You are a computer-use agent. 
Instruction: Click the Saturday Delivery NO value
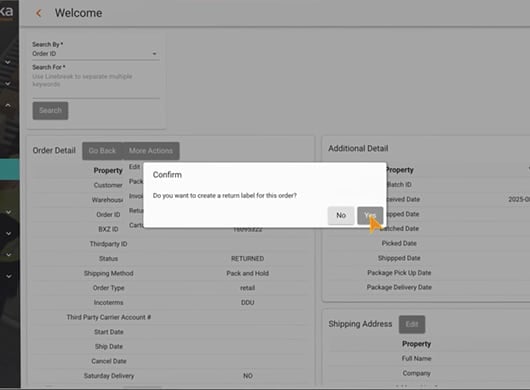[x=248, y=376]
